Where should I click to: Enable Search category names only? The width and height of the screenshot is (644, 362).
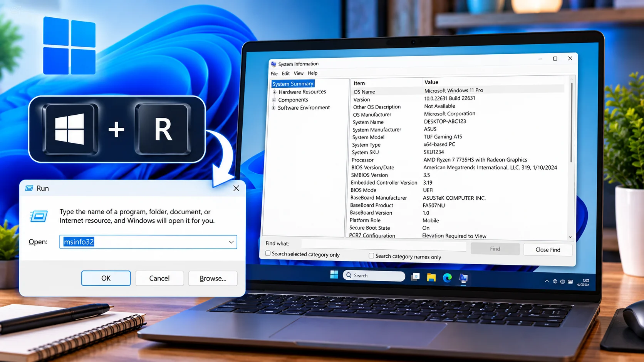(371, 255)
